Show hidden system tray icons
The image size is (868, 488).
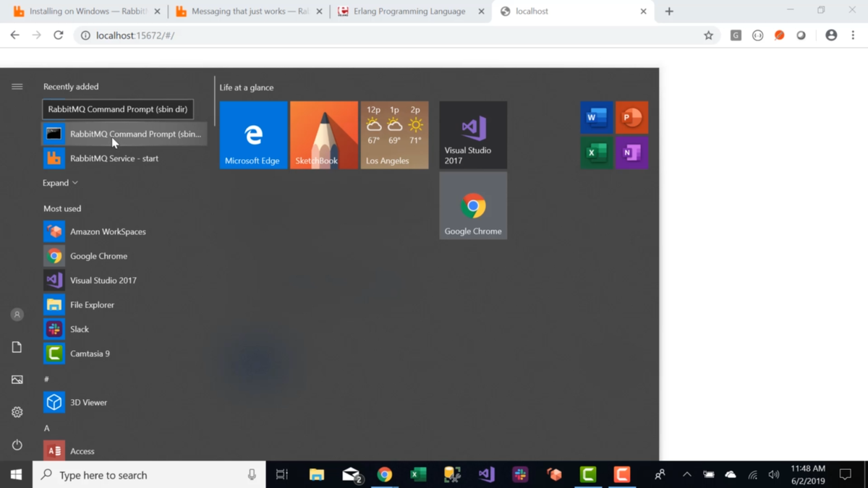click(x=686, y=475)
